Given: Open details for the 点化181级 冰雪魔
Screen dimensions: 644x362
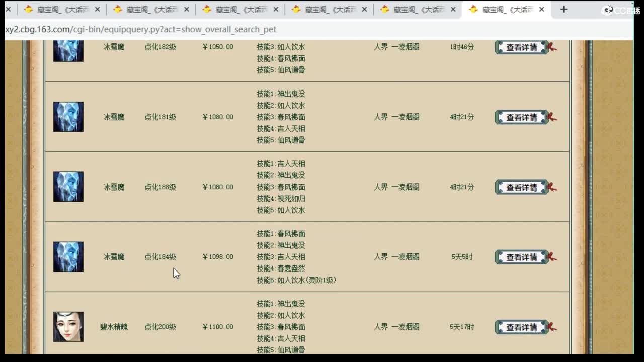Looking at the screenshot, I should click(522, 117).
